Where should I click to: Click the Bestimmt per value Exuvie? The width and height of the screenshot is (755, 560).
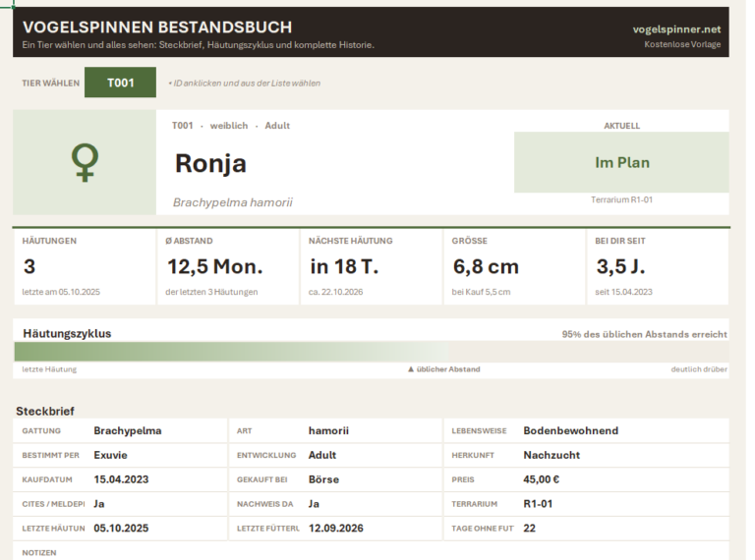(110, 455)
